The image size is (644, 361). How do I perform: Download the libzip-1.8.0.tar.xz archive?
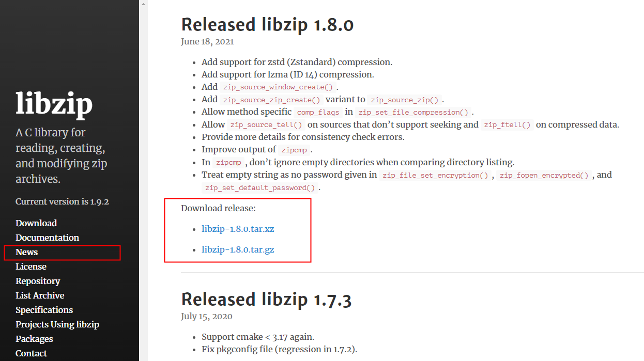click(238, 229)
